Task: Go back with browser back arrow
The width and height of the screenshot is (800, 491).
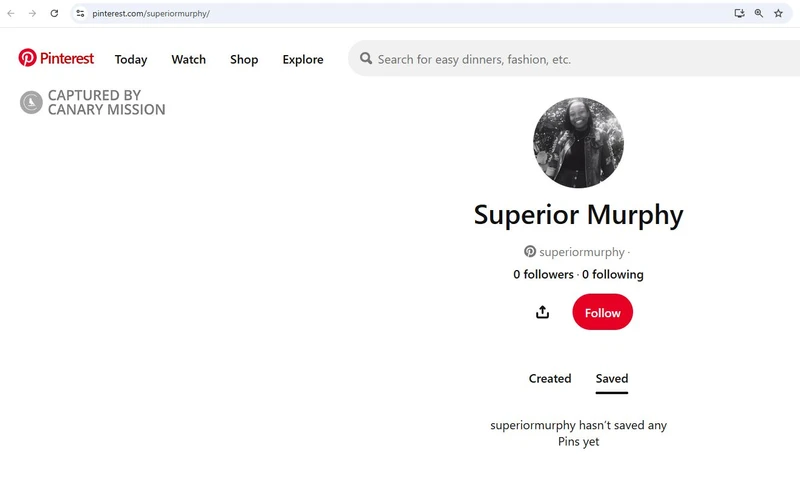Action: [11, 13]
